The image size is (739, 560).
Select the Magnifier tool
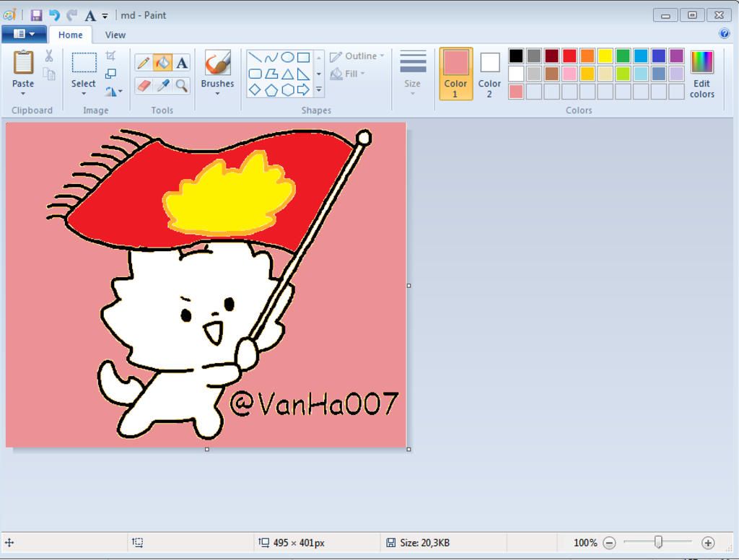[x=182, y=85]
